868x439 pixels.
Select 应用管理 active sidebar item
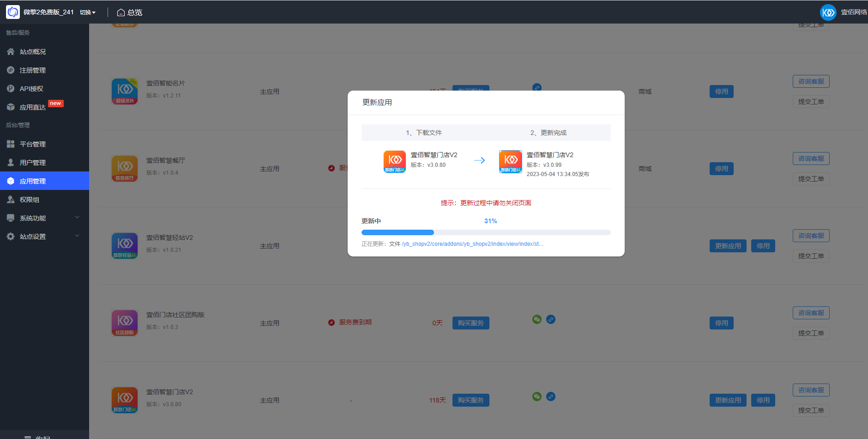pos(44,181)
